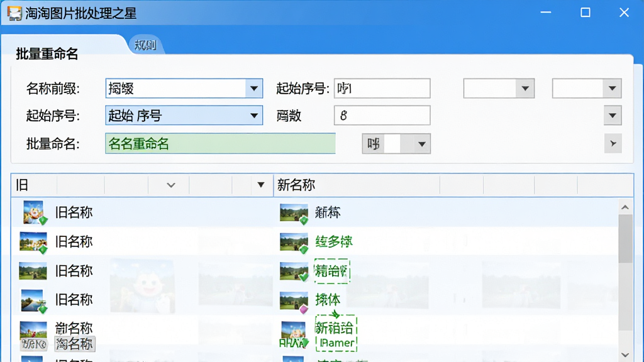Click the fifth row new-name thumbnail
Screen dimensions: 644x362
tap(293, 332)
